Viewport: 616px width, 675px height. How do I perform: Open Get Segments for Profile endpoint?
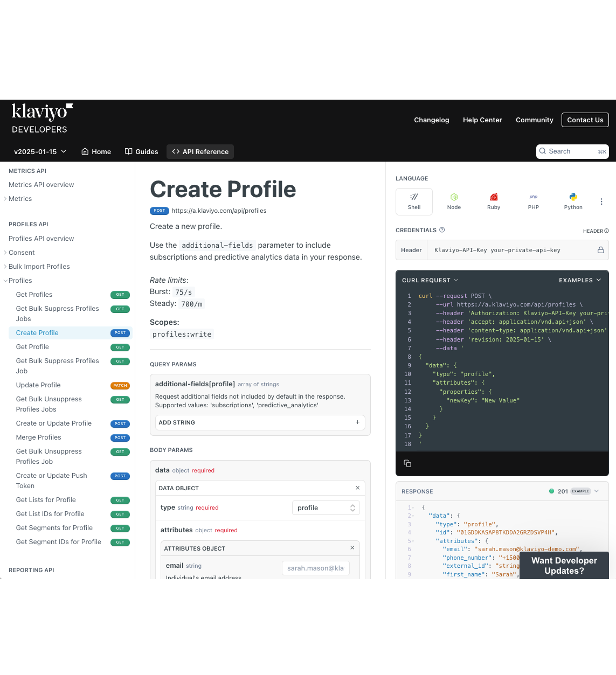71,528
